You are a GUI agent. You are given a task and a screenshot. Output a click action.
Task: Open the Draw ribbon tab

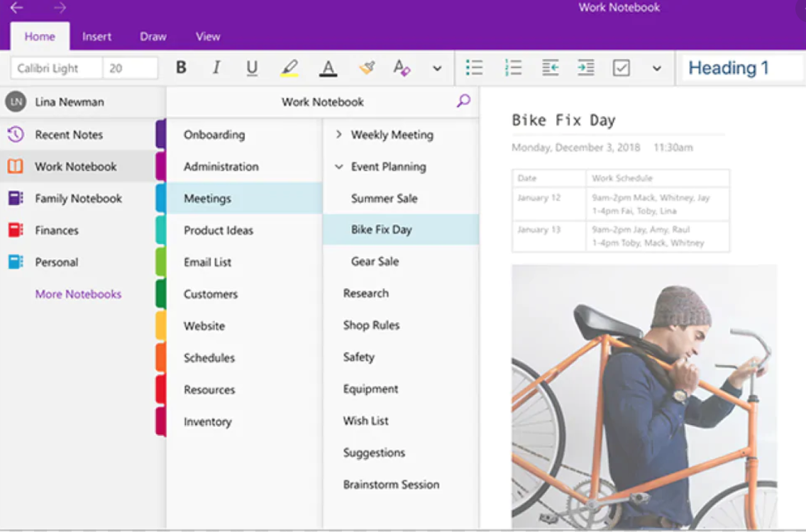pos(153,36)
